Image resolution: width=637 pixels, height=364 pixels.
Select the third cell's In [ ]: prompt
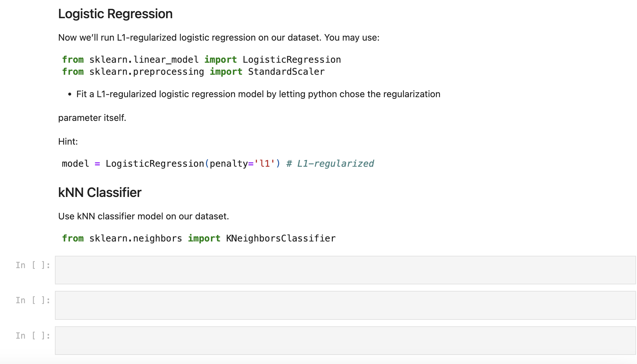point(33,336)
